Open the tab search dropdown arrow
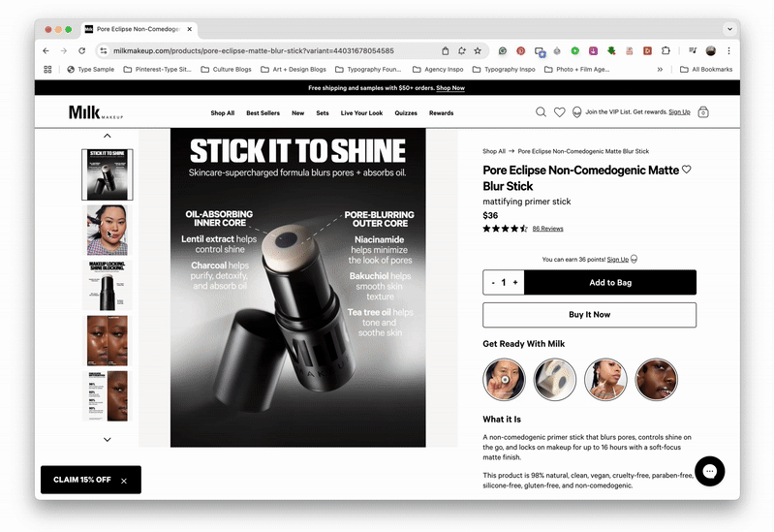 point(729,29)
